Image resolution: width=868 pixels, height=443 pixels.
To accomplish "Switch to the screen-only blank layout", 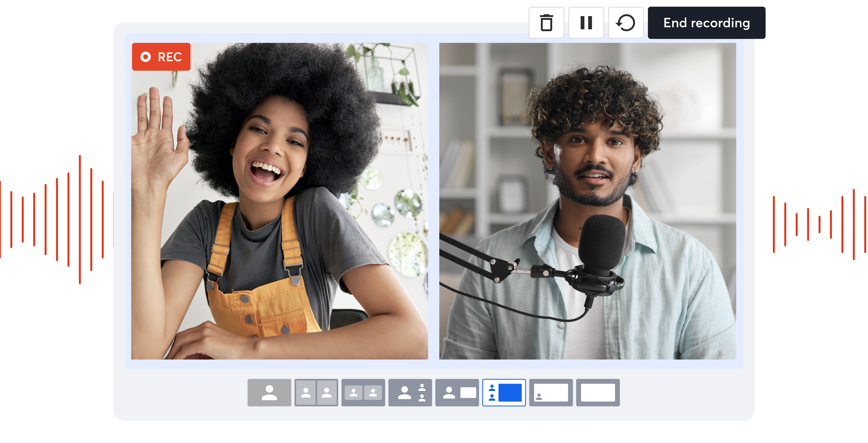I will [x=598, y=392].
